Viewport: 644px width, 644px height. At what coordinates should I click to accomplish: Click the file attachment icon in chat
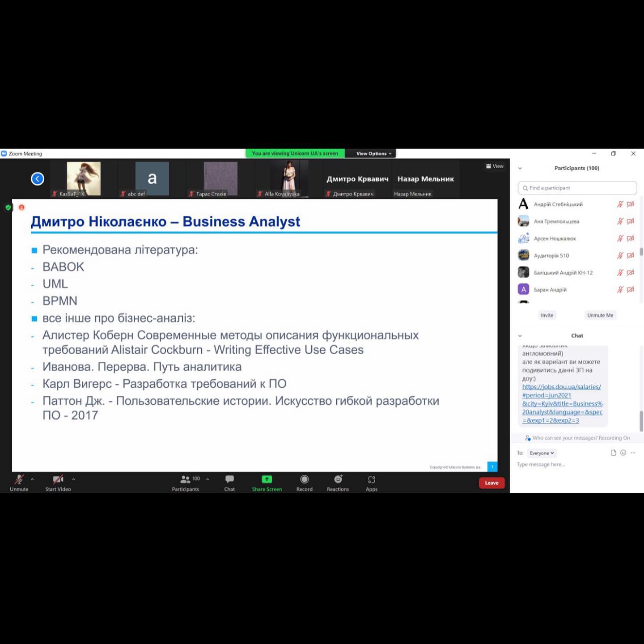613,453
